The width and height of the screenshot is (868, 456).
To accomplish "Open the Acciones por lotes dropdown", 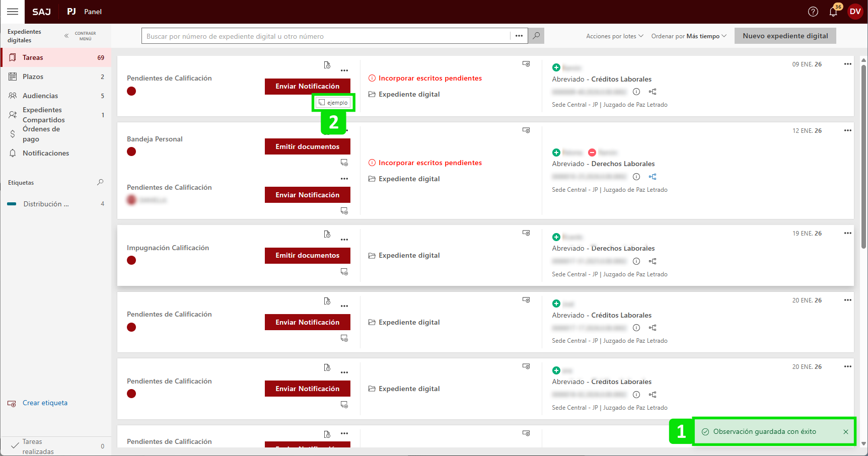I will pyautogui.click(x=614, y=36).
